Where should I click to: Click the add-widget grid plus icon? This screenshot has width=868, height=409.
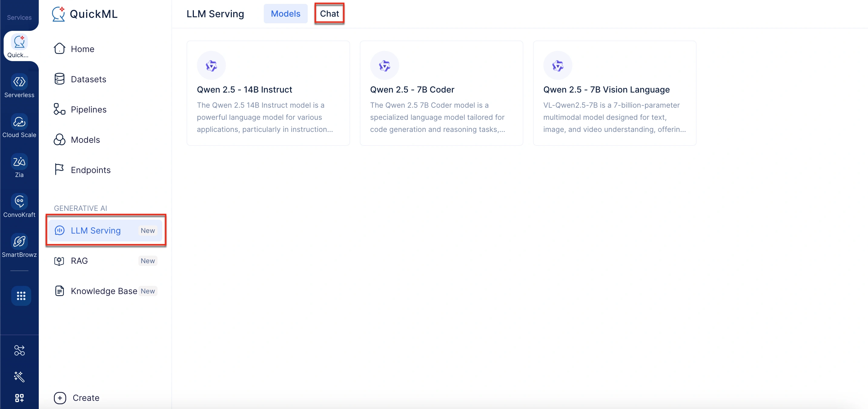(19, 398)
